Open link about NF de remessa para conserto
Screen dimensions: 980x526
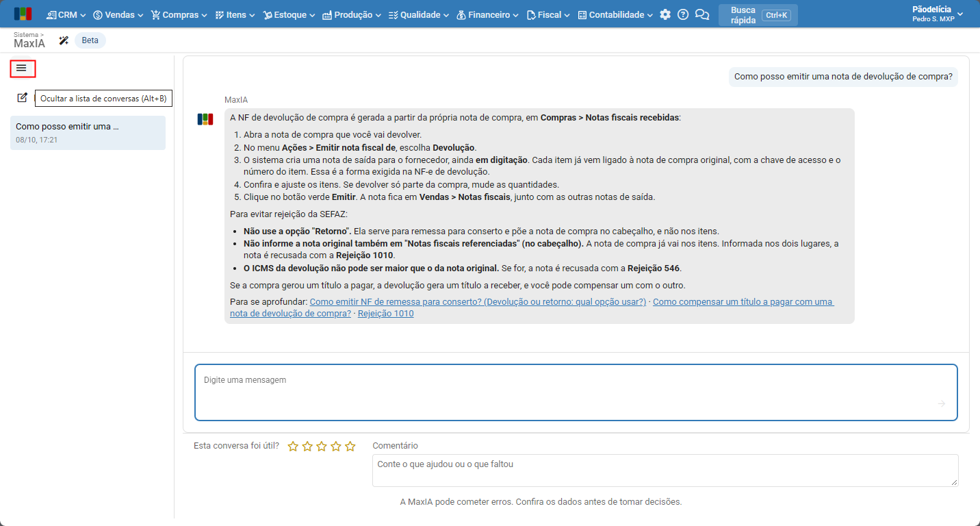tap(478, 302)
